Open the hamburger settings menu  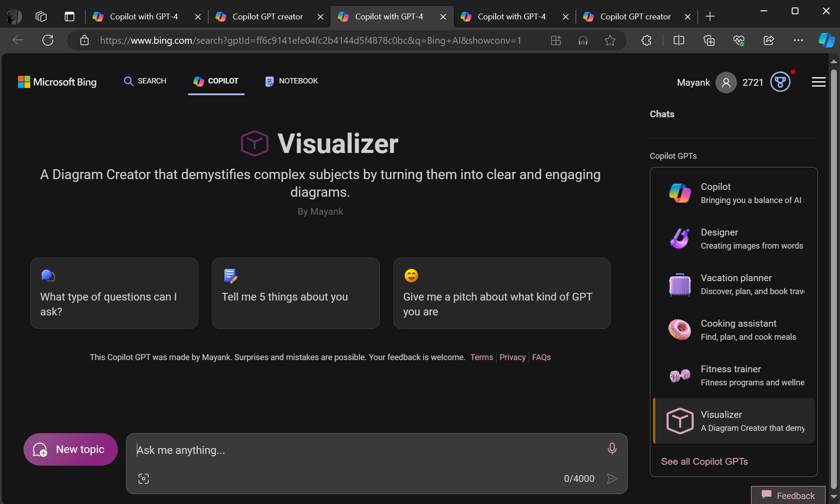(x=818, y=82)
